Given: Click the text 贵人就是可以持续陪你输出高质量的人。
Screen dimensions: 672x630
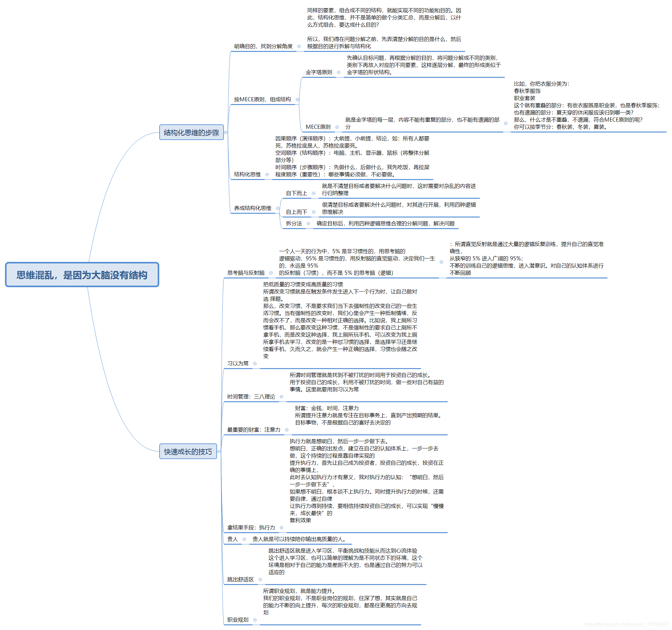Looking at the screenshot, I should pyautogui.click(x=299, y=539).
